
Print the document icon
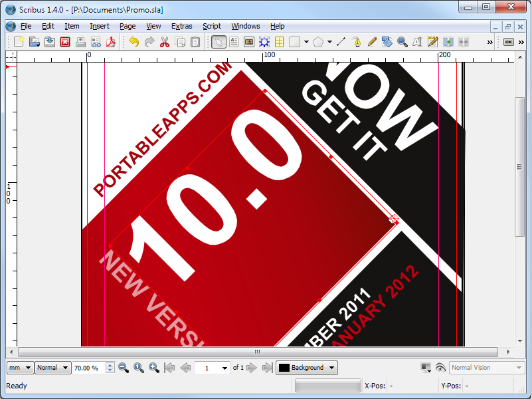(80, 42)
